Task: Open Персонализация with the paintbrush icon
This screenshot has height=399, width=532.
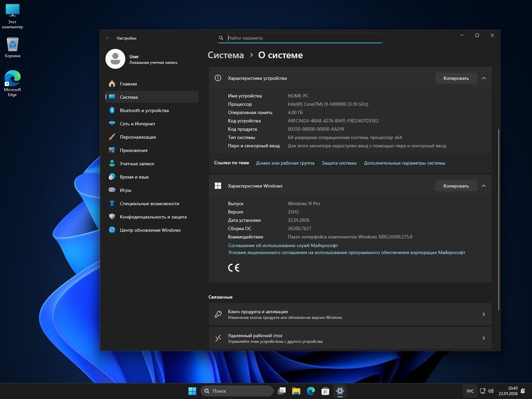Action: (x=137, y=137)
